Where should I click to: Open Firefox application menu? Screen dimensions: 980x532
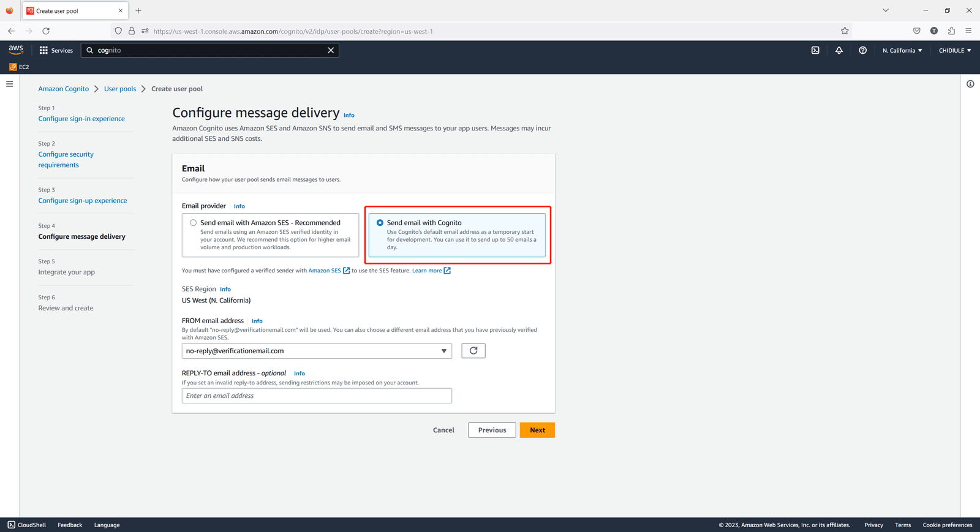(968, 31)
